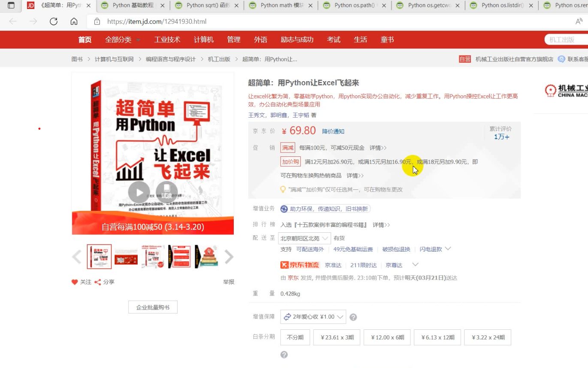Screen dimensions: 588x368
Task: Click 降价通知 price alert link
Action: [x=333, y=131]
